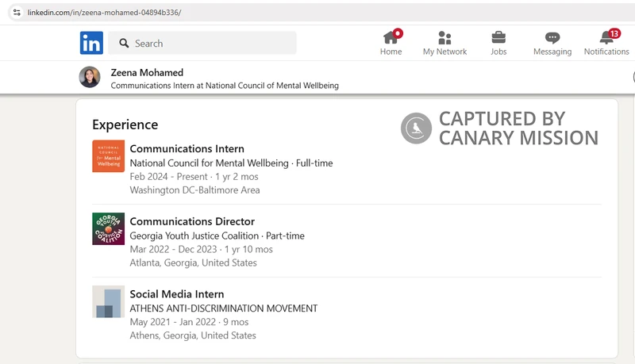Click the Experience section heading
The image size is (635, 364).
pyautogui.click(x=125, y=125)
